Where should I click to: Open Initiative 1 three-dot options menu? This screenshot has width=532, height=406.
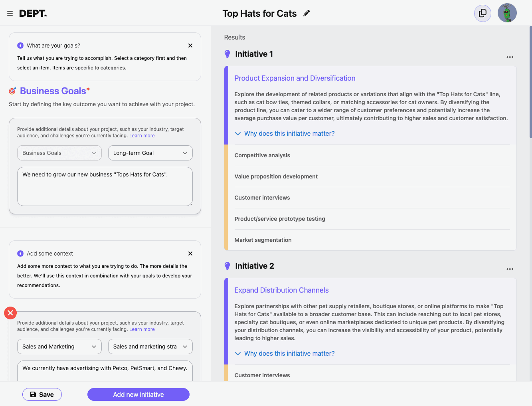point(510,57)
